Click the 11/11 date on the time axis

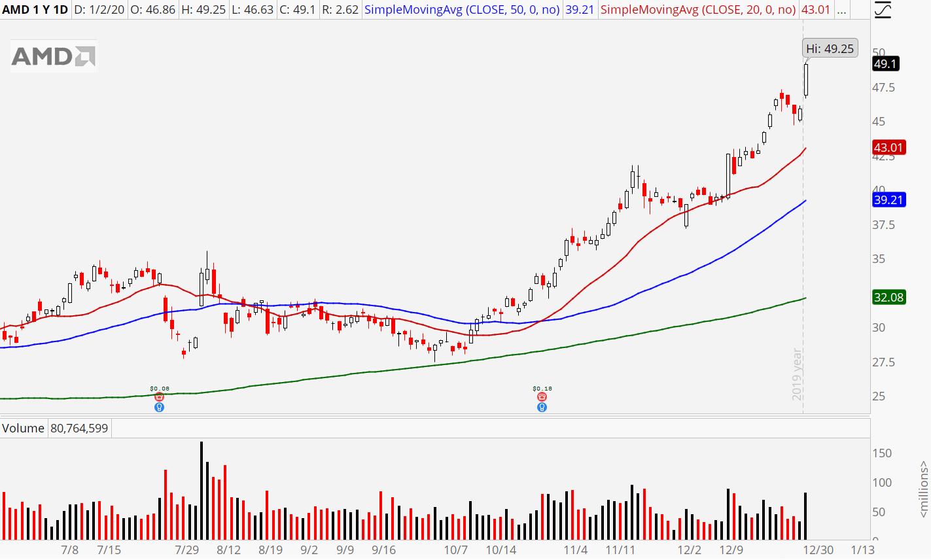pos(620,550)
